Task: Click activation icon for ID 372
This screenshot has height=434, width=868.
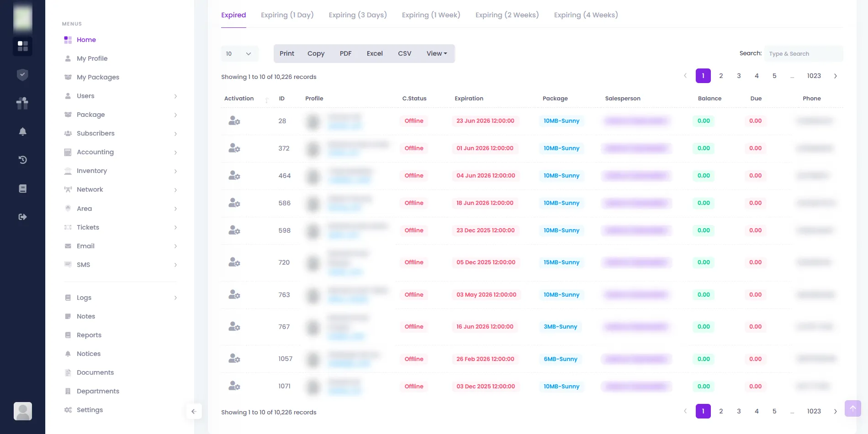Action: (234, 148)
